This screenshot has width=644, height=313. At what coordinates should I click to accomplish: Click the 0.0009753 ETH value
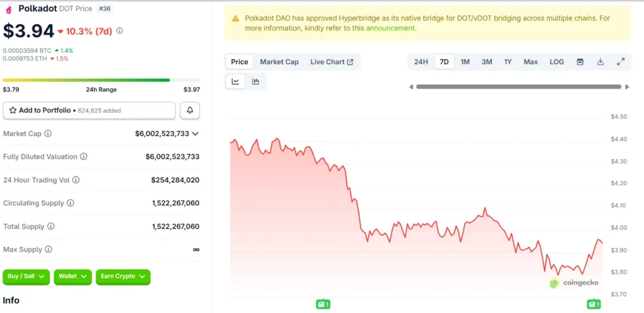(x=25, y=59)
